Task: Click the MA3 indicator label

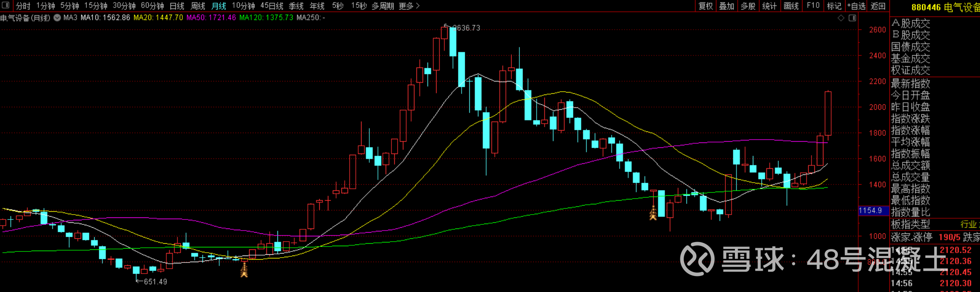Action: [x=70, y=18]
